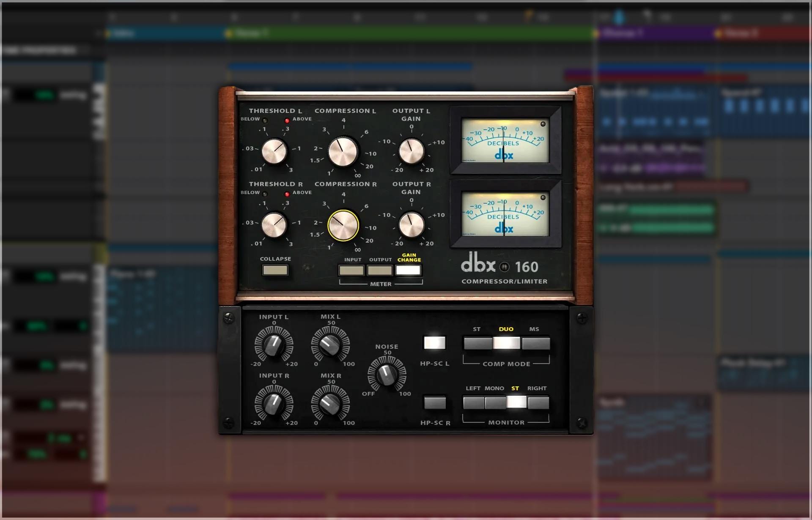Click the Threshold L knob
The height and width of the screenshot is (520, 812).
274,151
